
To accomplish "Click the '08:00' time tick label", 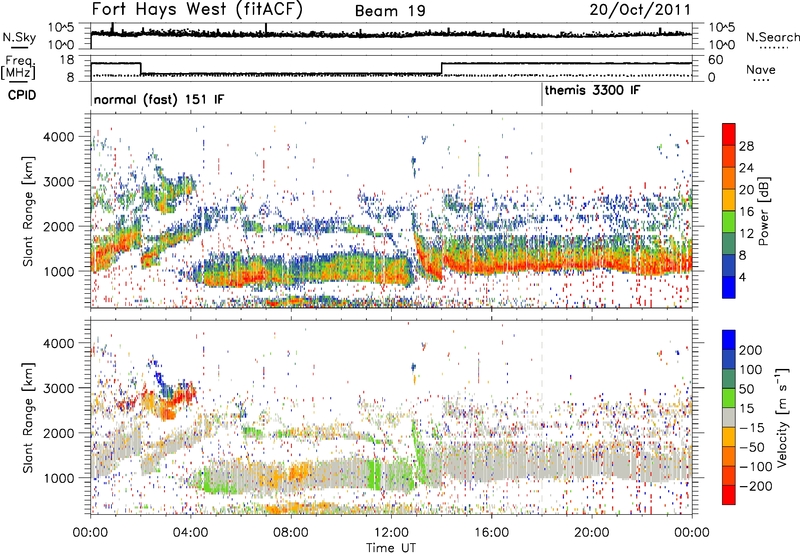I will 291,533.
